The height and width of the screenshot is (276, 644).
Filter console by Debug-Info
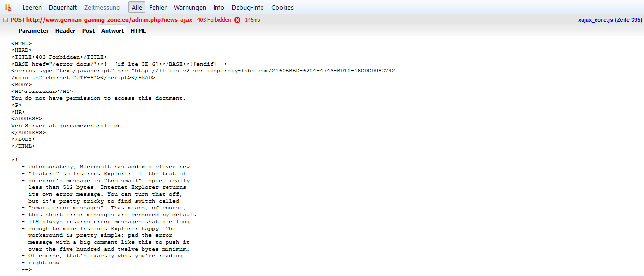(x=248, y=7)
